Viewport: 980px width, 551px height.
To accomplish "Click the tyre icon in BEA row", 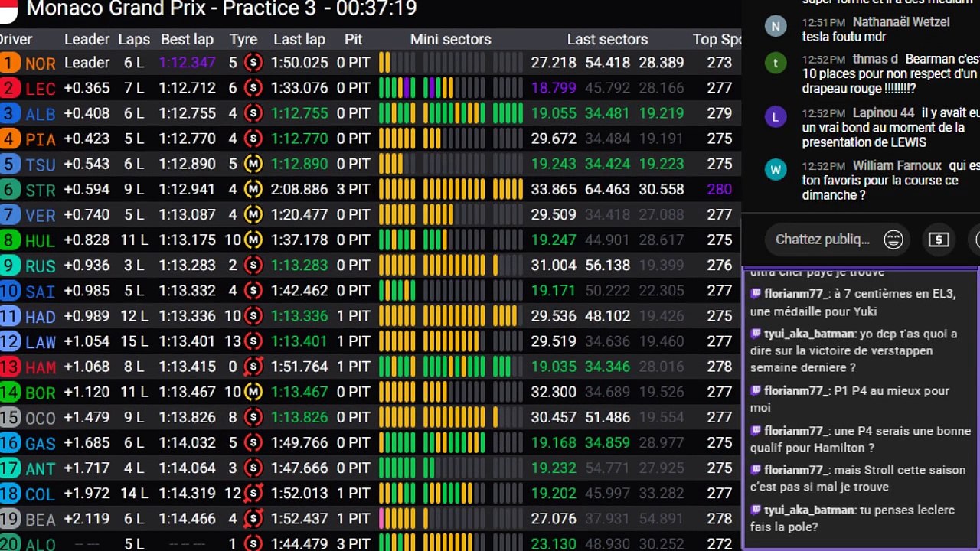I will [x=253, y=518].
